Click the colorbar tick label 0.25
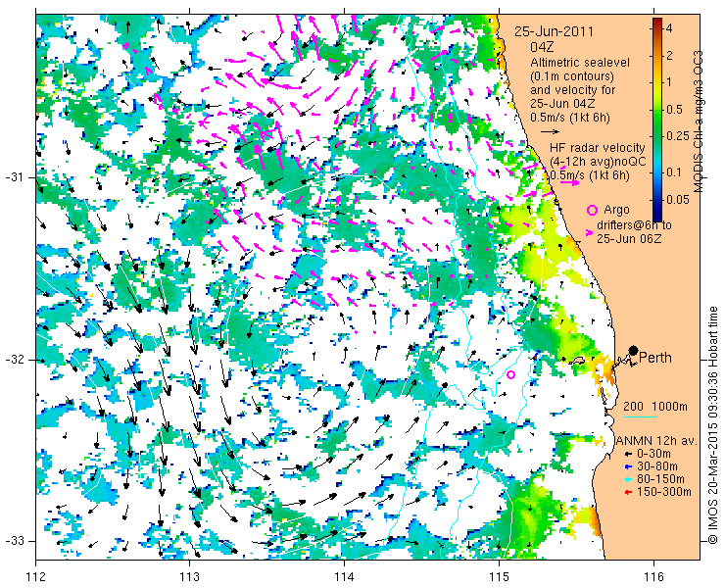 pos(677,136)
